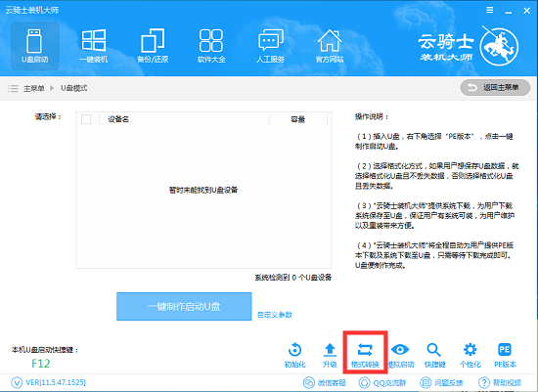Click 一键制作启动U盘 button
538x392 pixels.
pyautogui.click(x=184, y=307)
